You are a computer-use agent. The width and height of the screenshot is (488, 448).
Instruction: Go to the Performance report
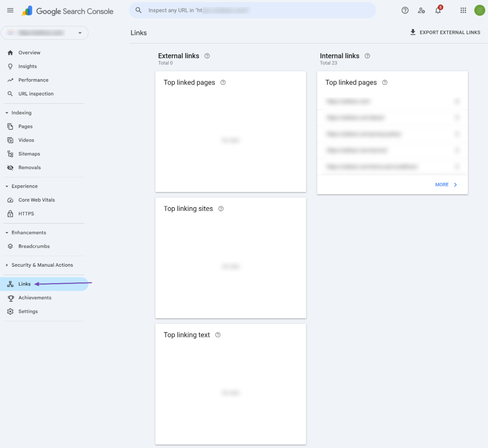[x=33, y=80]
